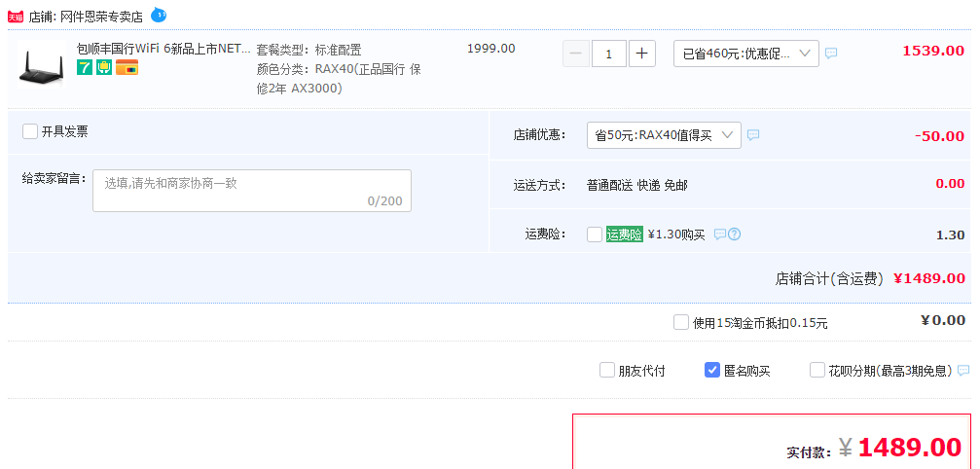Screen dimensions: 980x469
Task: Click the 普通配送 快递 免邮 shipping text
Action: [636, 185]
